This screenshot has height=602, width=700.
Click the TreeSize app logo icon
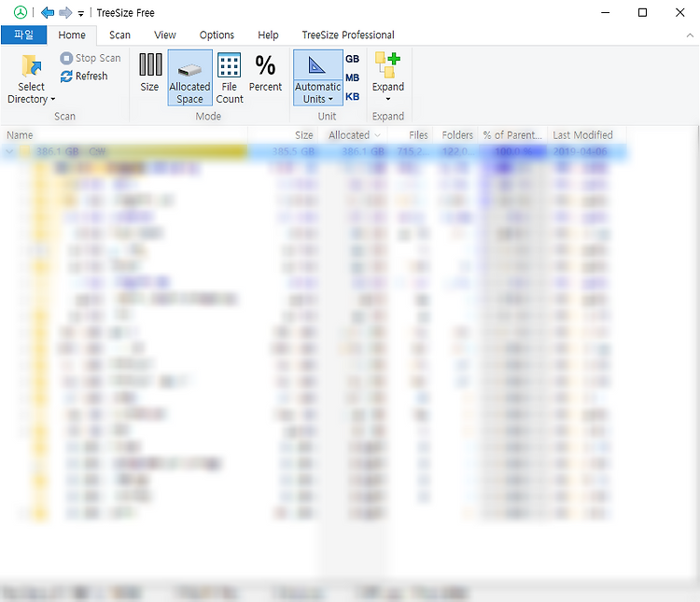tap(21, 12)
